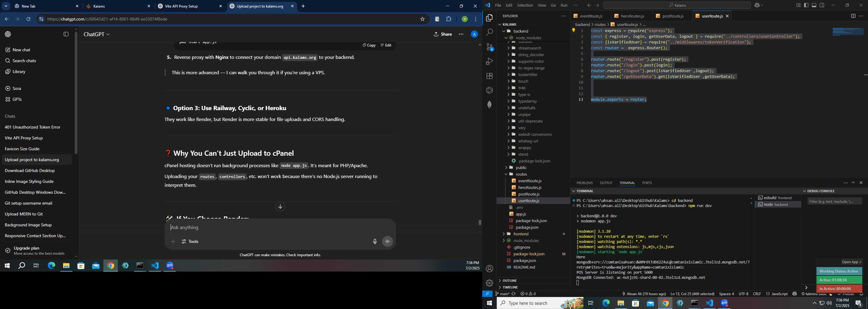The height and width of the screenshot is (309, 868).
Task: Open VS Code Search view icon
Action: point(489,32)
